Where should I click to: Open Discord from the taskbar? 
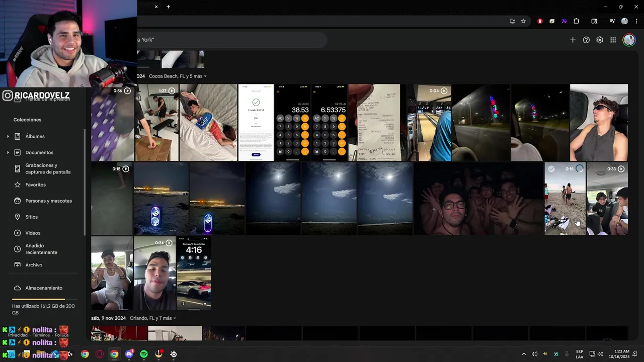tap(129, 354)
